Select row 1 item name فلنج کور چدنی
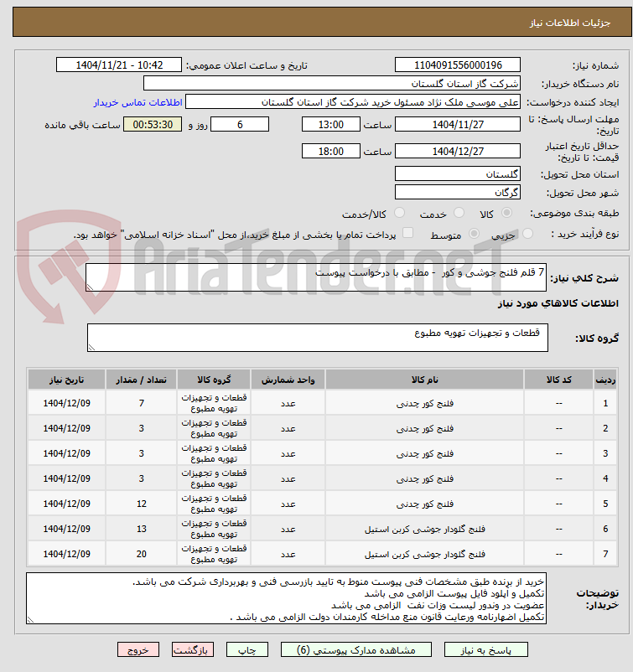The width and height of the screenshot is (633, 672). (x=424, y=403)
